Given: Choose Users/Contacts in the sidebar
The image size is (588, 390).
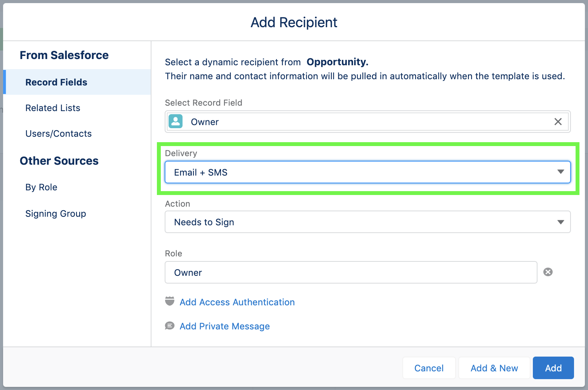Looking at the screenshot, I should point(59,134).
